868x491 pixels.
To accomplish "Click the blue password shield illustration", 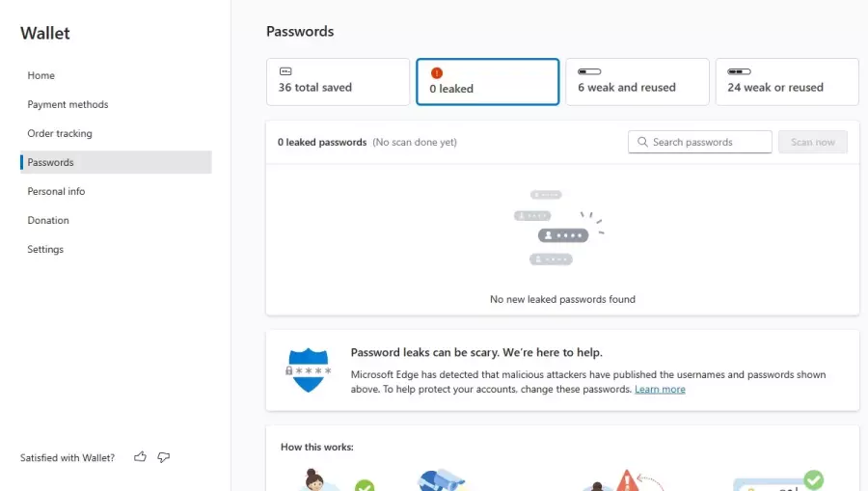I will [309, 370].
